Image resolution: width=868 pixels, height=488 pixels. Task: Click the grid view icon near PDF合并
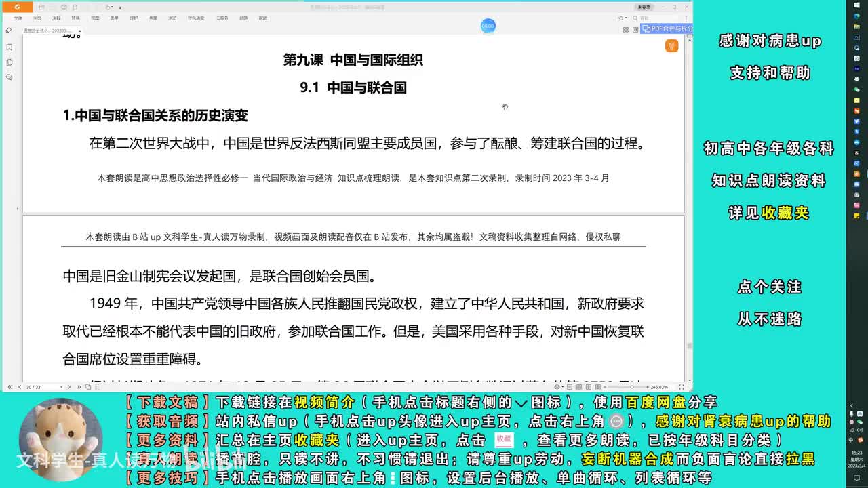(626, 30)
